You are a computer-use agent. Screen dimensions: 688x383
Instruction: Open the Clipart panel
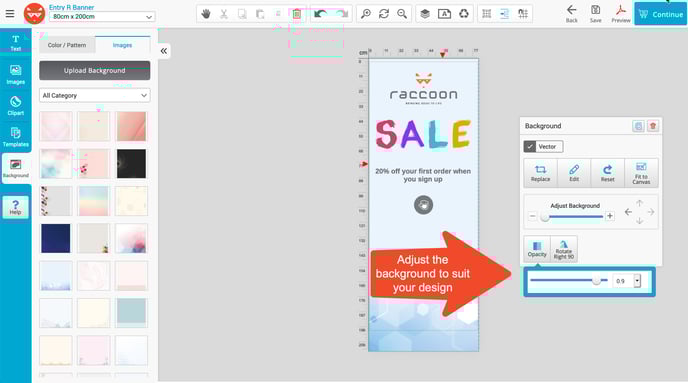point(16,106)
